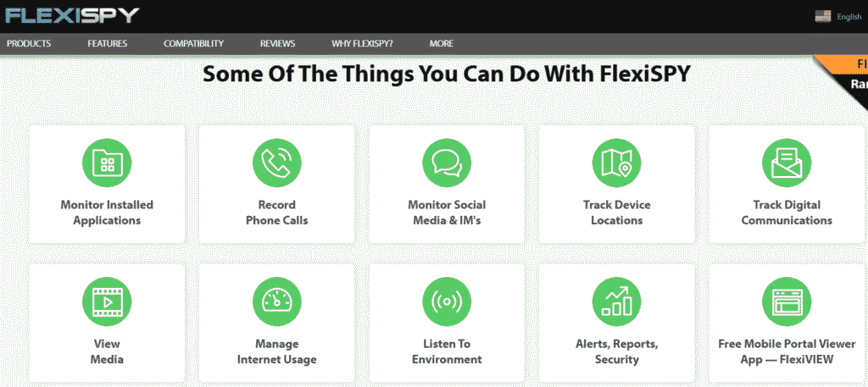Click the Listen To Environment signal icon
The height and width of the screenshot is (387, 868).
click(447, 301)
